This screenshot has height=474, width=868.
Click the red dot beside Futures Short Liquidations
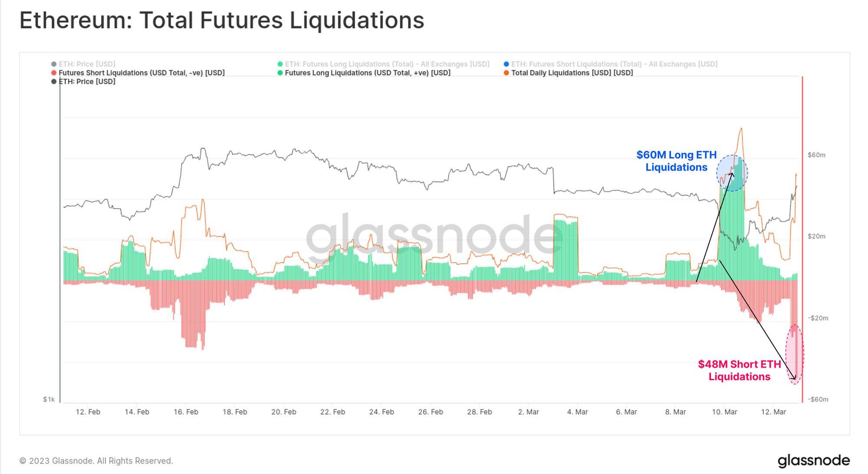tap(54, 73)
